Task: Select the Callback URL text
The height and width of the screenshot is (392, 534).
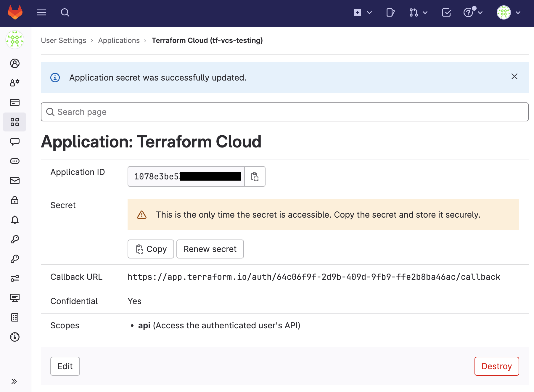Action: [314, 277]
